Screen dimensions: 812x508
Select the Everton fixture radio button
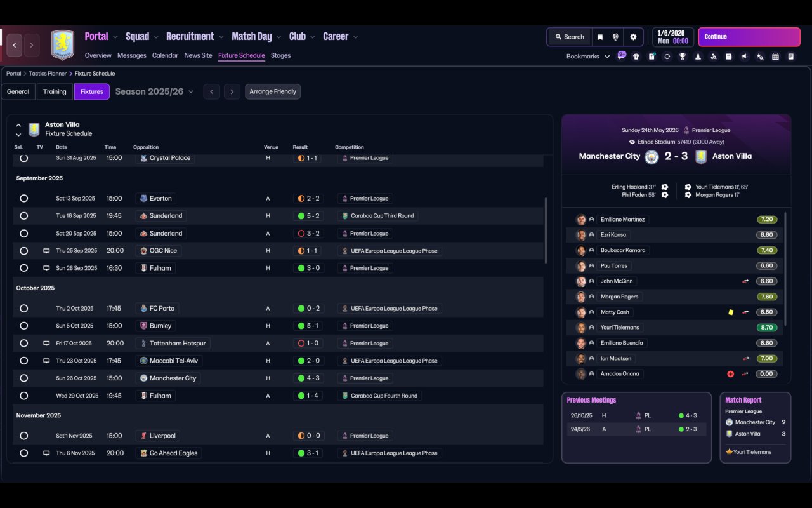pyautogui.click(x=23, y=199)
